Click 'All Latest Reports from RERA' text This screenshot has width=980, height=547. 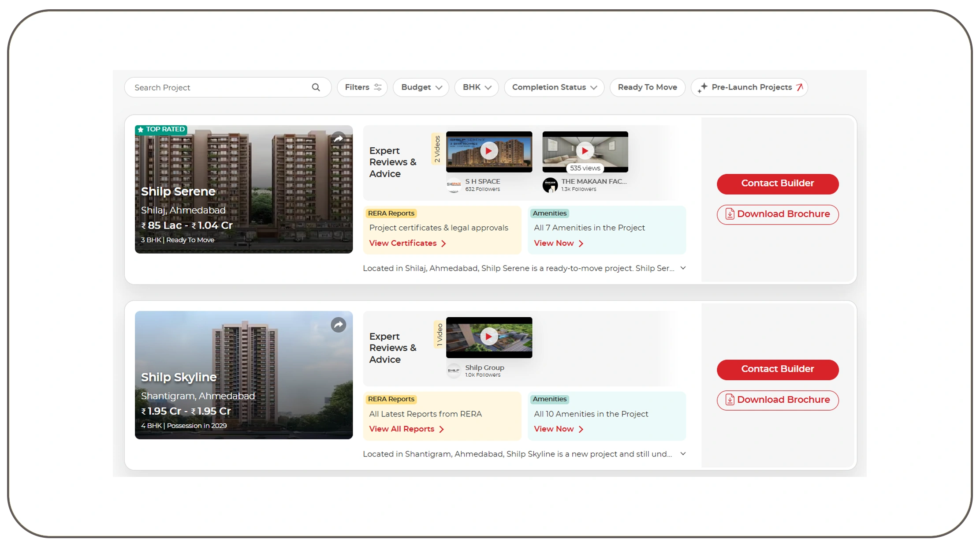(x=425, y=414)
